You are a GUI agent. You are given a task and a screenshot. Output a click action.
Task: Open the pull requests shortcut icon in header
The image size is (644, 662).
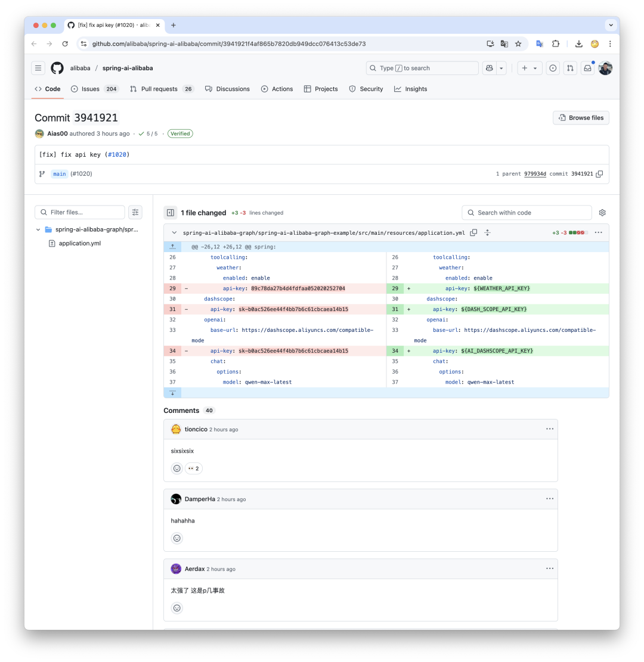pos(570,68)
